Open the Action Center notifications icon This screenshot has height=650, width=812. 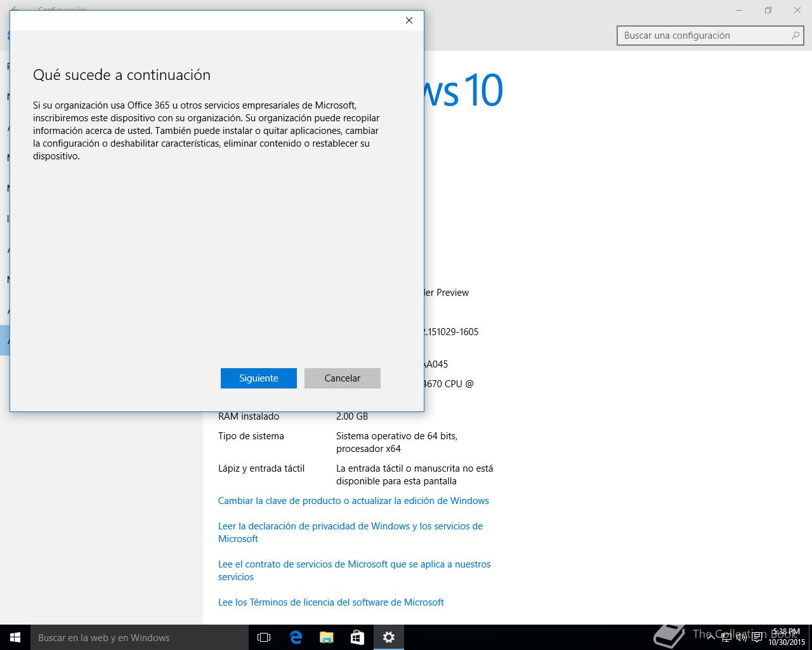point(757,637)
